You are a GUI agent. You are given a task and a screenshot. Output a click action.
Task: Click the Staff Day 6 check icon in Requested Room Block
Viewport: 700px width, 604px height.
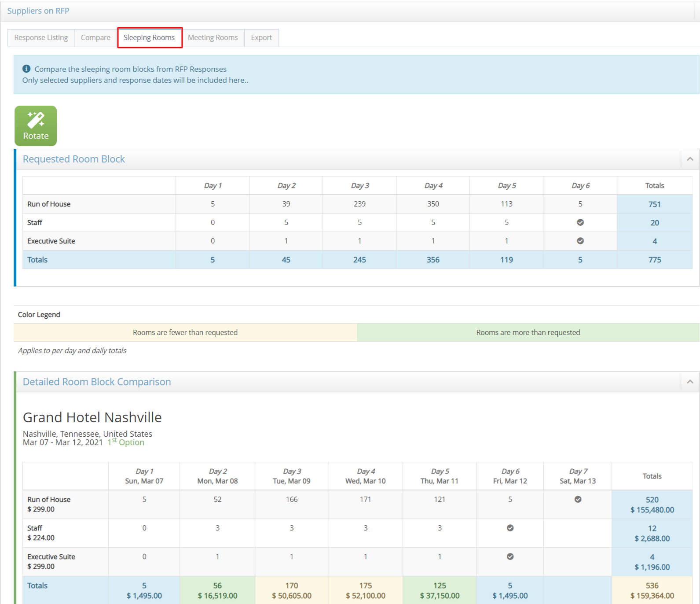pyautogui.click(x=580, y=222)
